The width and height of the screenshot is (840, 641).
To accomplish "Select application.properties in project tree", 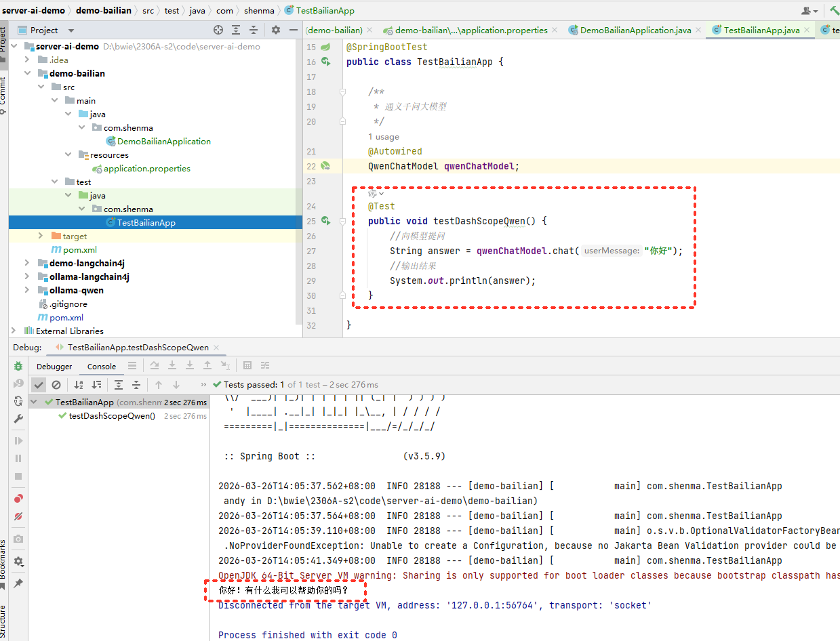I will tap(146, 168).
